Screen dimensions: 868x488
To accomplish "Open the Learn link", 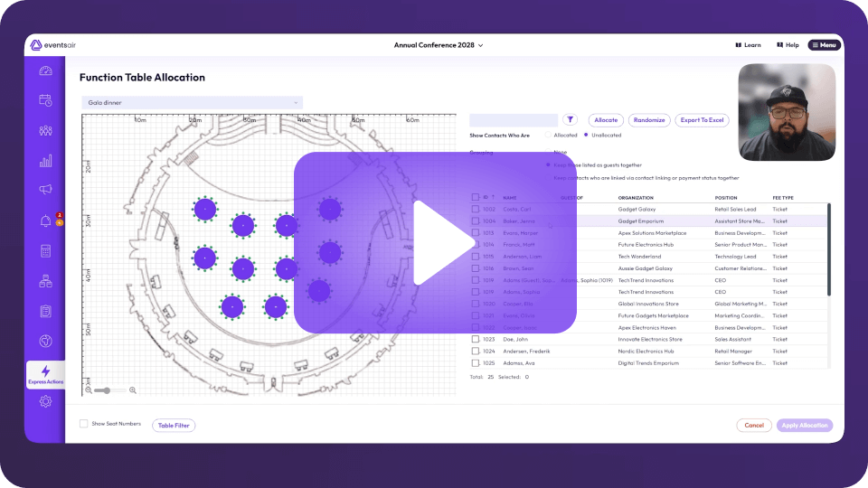I will (x=748, y=45).
